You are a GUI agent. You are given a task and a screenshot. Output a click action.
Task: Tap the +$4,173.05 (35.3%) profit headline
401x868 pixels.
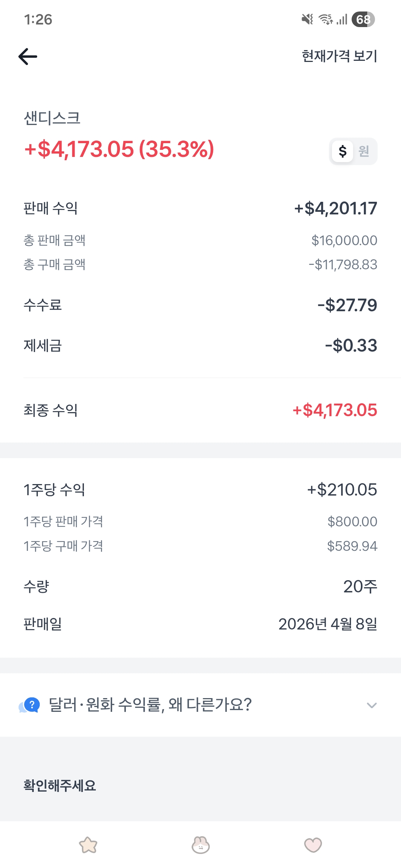coord(119,149)
